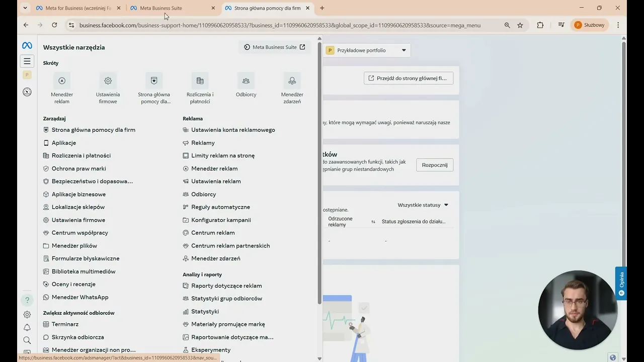Image resolution: width=644 pixels, height=362 pixels.
Task: Open the Wszystkie statusy filter dropdown
Action: pyautogui.click(x=423, y=205)
